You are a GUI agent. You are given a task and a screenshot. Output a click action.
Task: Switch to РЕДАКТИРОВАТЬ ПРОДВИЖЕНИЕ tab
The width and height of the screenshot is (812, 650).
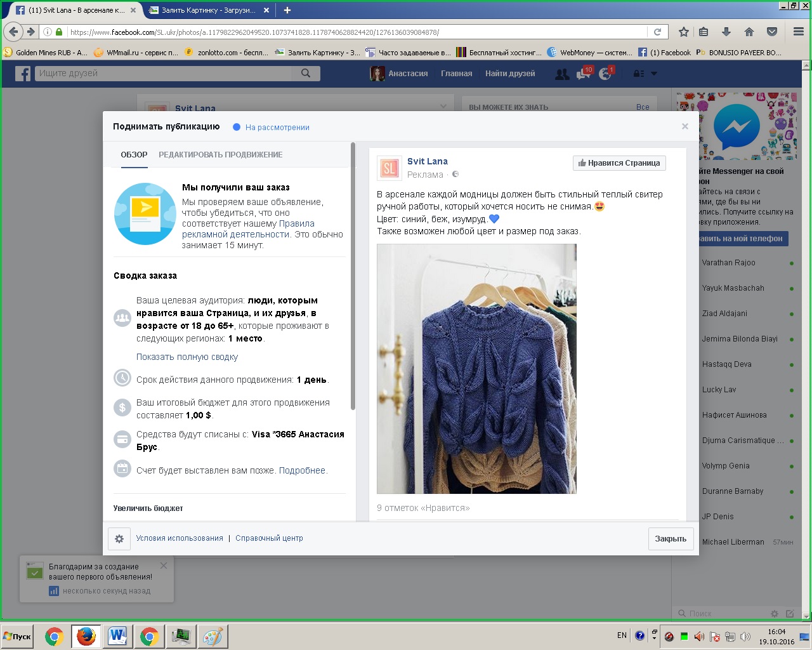click(x=221, y=155)
